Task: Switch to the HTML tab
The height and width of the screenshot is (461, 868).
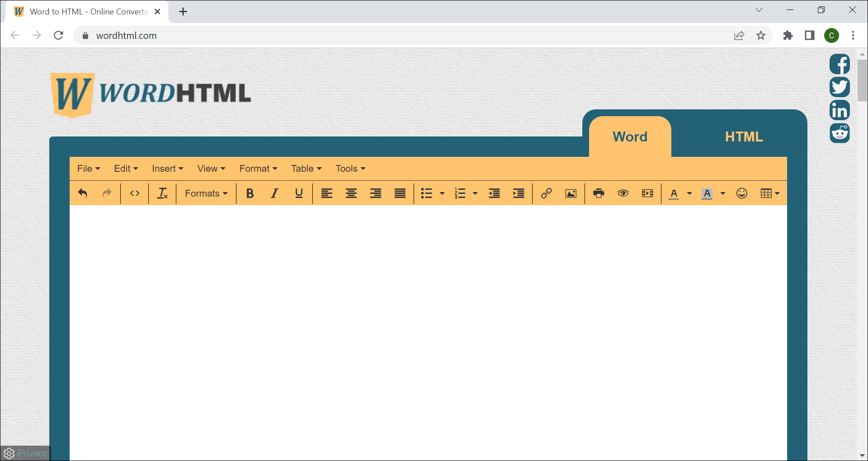Action: (744, 137)
